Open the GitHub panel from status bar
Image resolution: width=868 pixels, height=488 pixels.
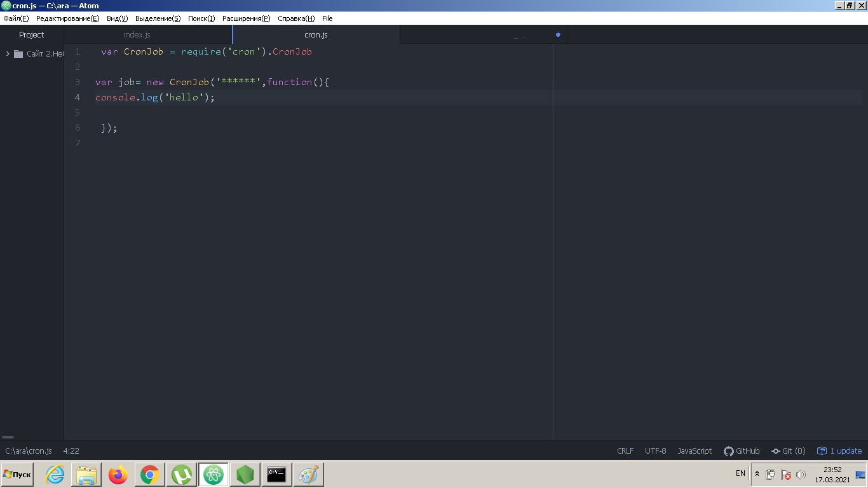742,451
